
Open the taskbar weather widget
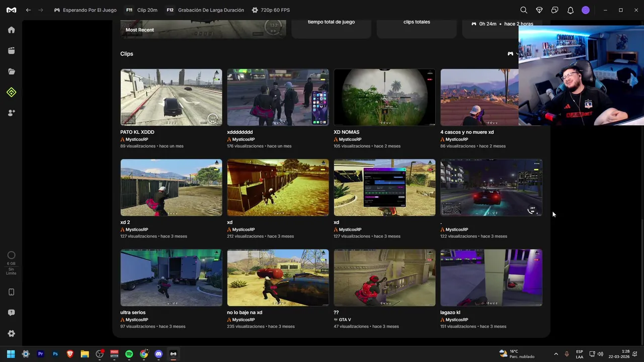517,354
